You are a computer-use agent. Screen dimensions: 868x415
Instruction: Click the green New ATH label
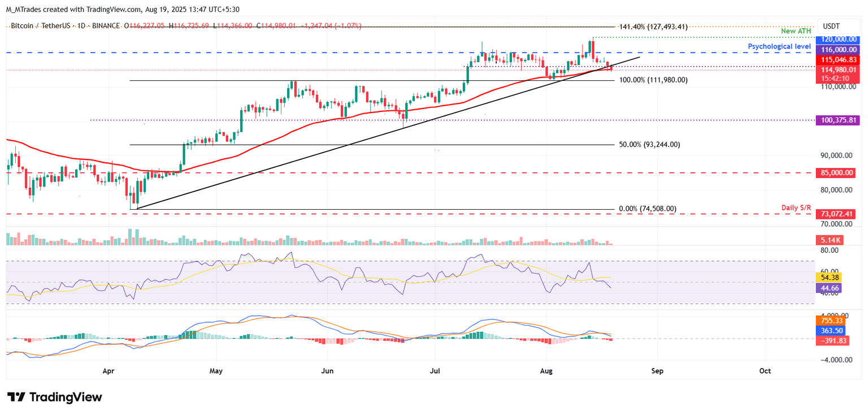[797, 31]
